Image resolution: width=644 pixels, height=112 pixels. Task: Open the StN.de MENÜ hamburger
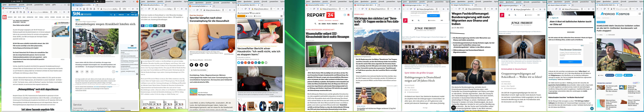click(x=134, y=15)
